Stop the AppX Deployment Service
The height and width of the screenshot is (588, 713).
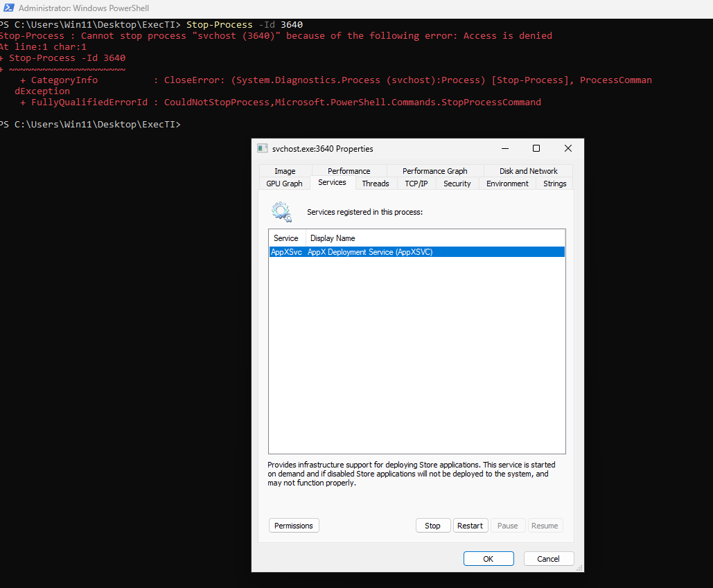click(x=432, y=526)
